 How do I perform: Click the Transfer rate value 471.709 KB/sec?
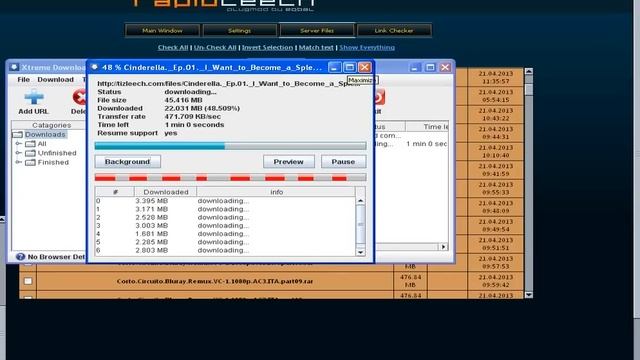(x=193, y=116)
